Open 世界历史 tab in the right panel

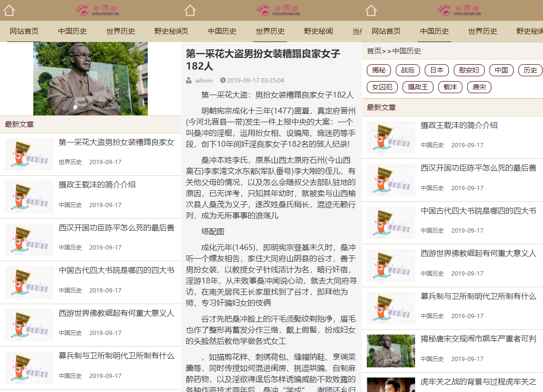point(482,31)
